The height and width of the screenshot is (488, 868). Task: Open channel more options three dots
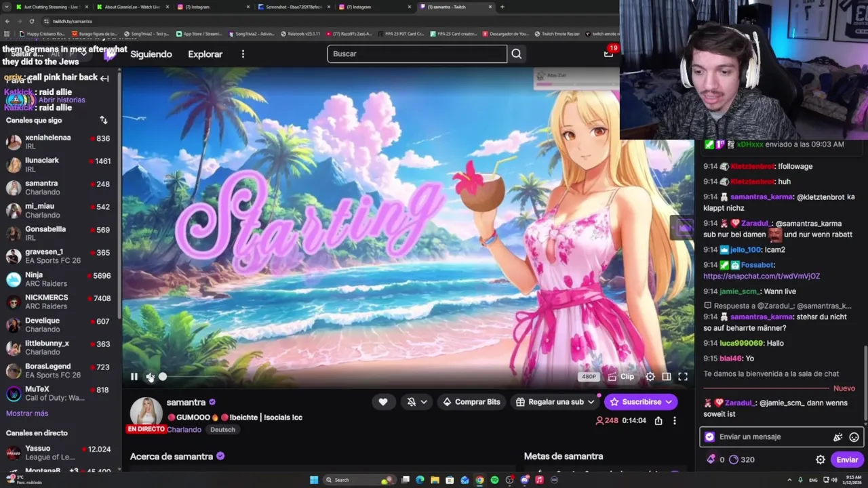(x=675, y=421)
